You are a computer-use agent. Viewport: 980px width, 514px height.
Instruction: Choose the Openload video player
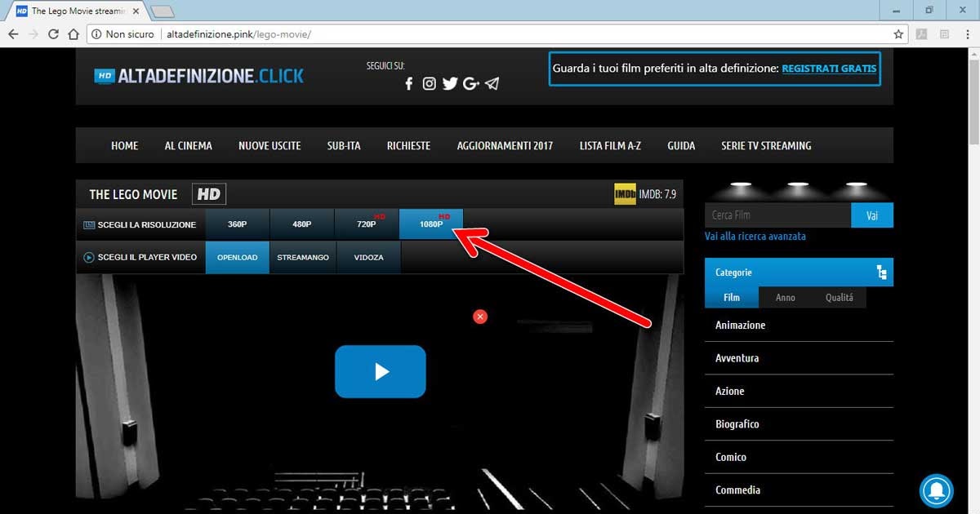click(237, 257)
